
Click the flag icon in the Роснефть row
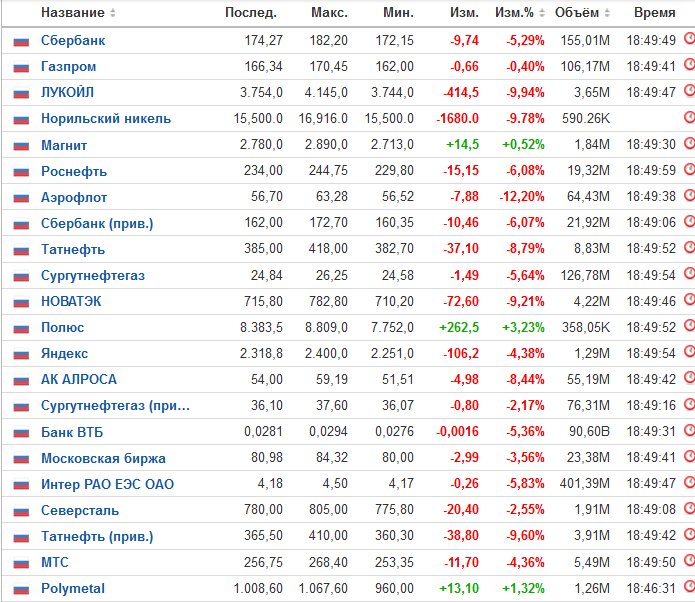click(x=21, y=172)
